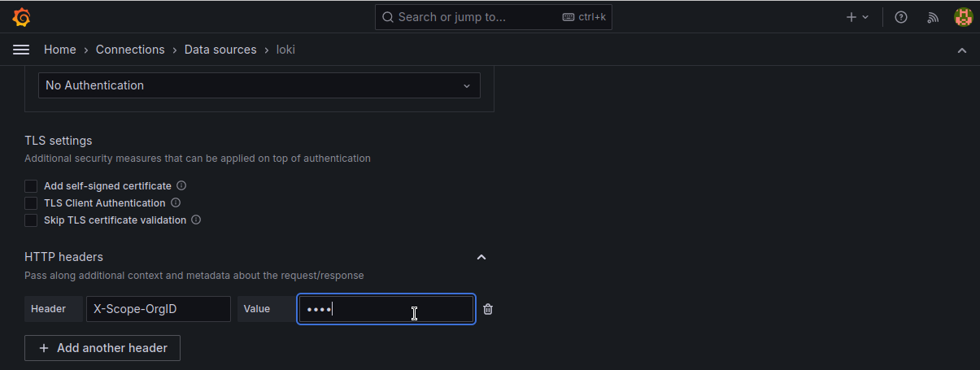Open the help question mark icon
This screenshot has width=980, height=370.
click(900, 17)
